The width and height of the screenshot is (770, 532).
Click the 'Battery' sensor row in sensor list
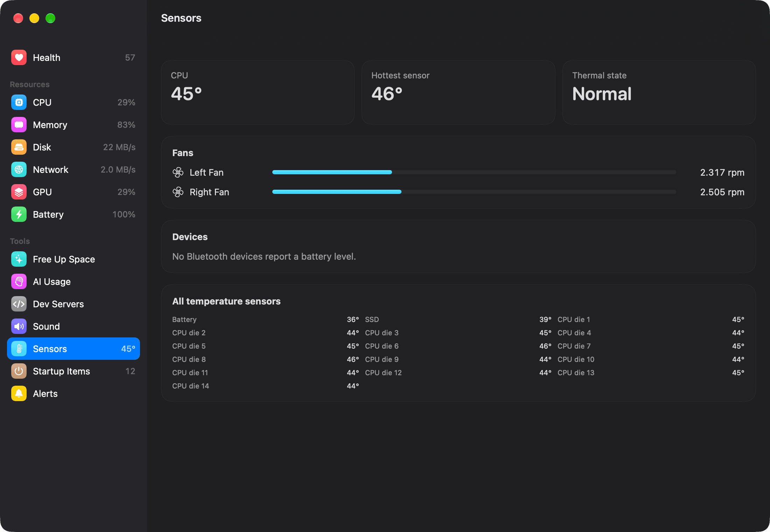point(266,320)
